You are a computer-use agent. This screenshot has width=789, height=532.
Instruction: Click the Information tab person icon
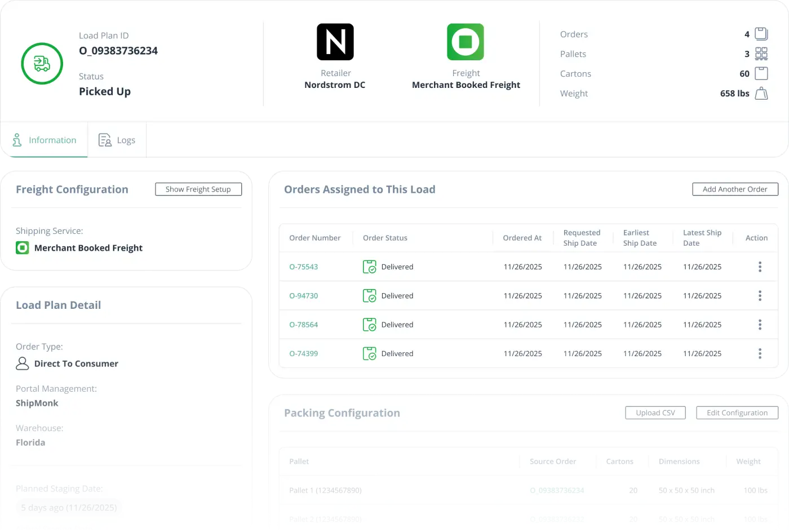(x=17, y=140)
